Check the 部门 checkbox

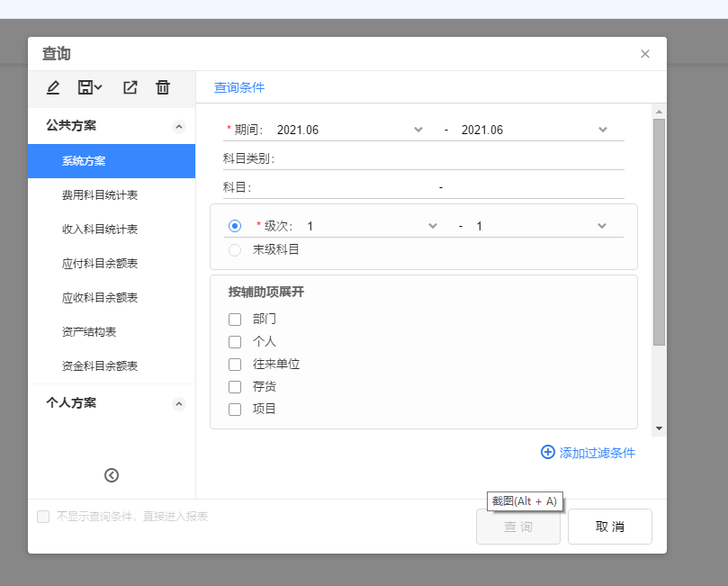pos(235,320)
